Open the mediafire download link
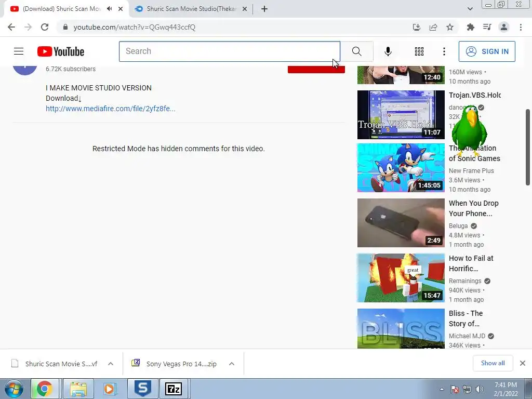This screenshot has width=532, height=399. (x=110, y=109)
